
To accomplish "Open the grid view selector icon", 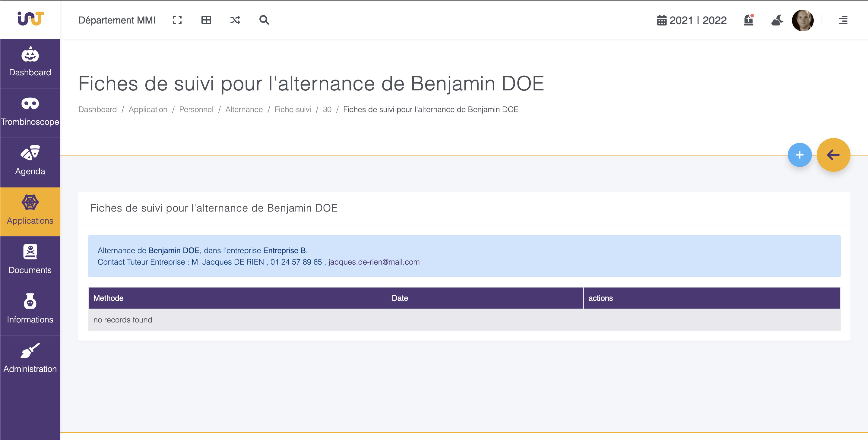I will (x=206, y=20).
